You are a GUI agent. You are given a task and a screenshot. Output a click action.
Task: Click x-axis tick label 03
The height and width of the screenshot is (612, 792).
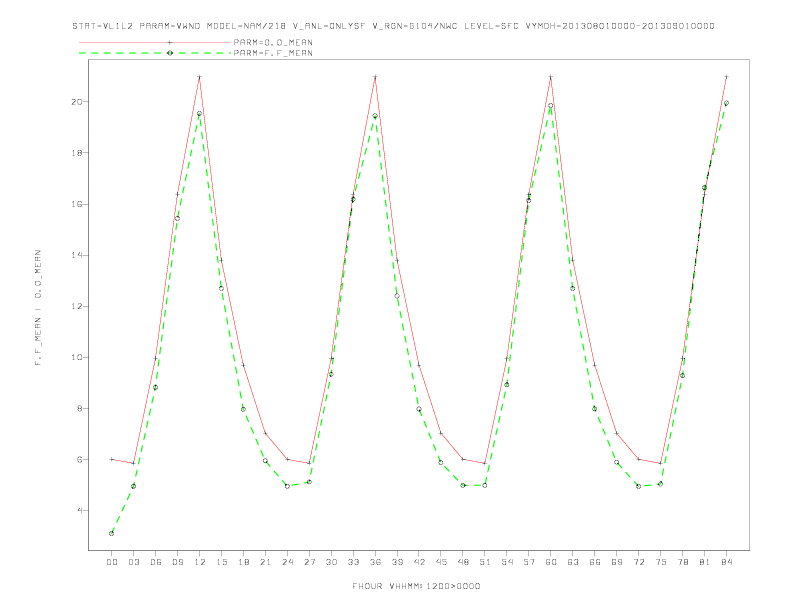point(133,562)
